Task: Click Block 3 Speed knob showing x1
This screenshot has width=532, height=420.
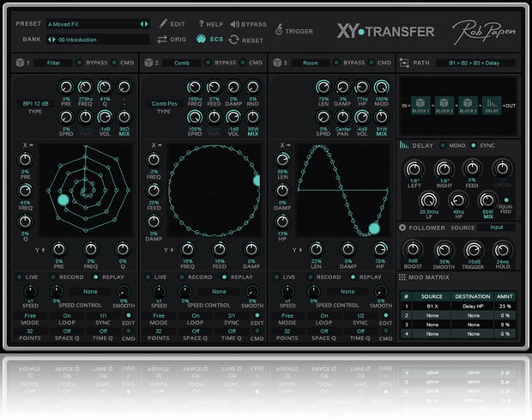Action: pos(287,291)
